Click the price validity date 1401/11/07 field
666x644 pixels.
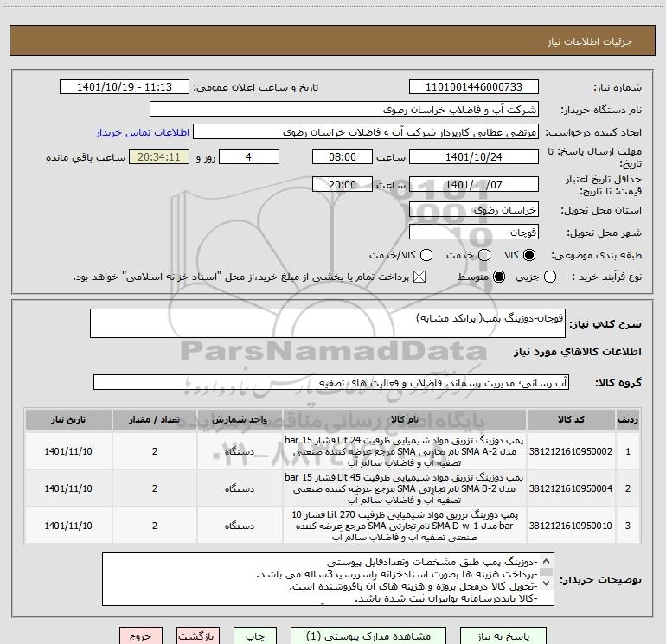tap(474, 184)
